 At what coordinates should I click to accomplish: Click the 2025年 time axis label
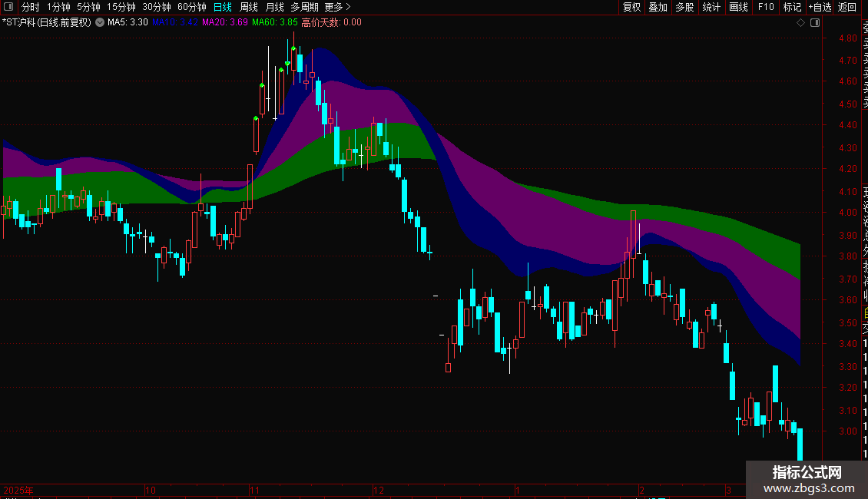point(18,490)
